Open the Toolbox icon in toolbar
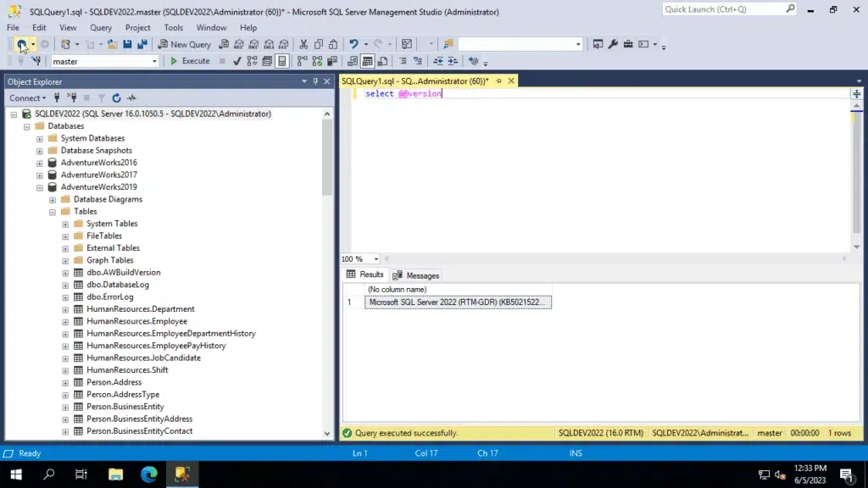868x488 pixels. pyautogui.click(x=628, y=44)
